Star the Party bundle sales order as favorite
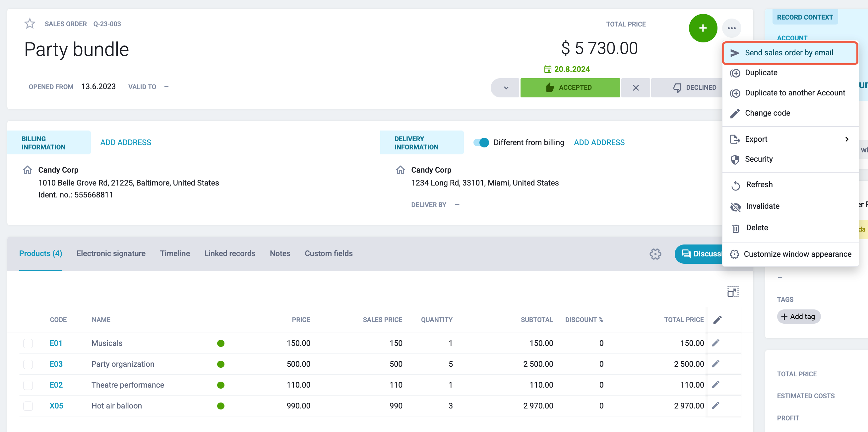The image size is (868, 432). click(30, 24)
